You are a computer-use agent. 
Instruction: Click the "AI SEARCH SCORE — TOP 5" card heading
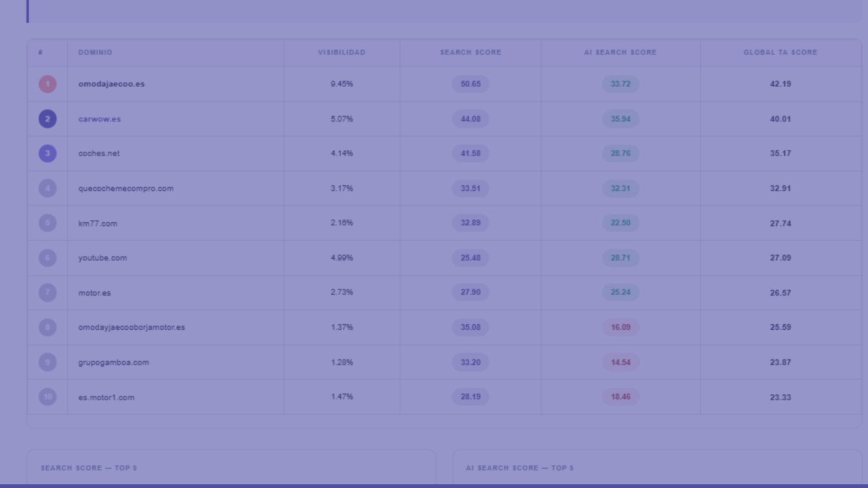pos(520,468)
